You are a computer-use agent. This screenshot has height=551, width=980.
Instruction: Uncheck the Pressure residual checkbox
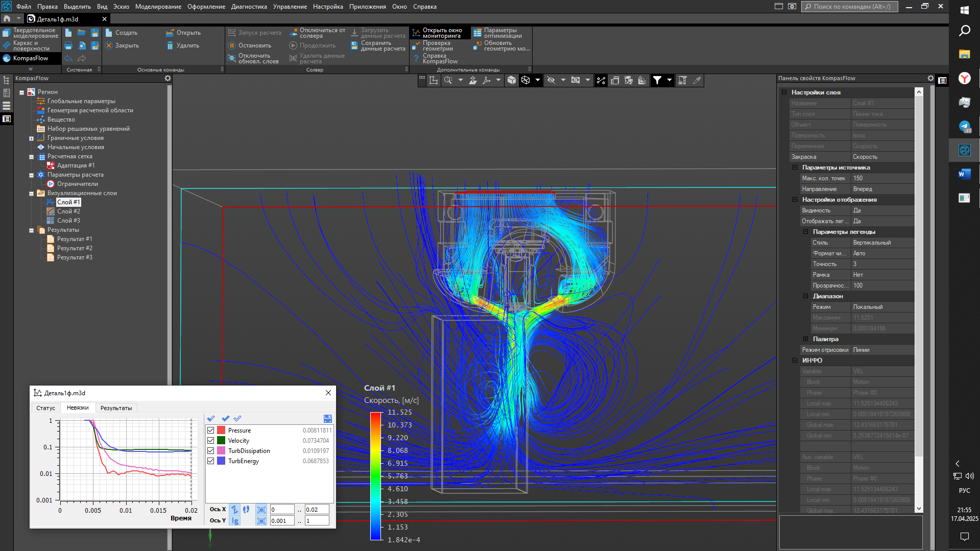click(211, 430)
